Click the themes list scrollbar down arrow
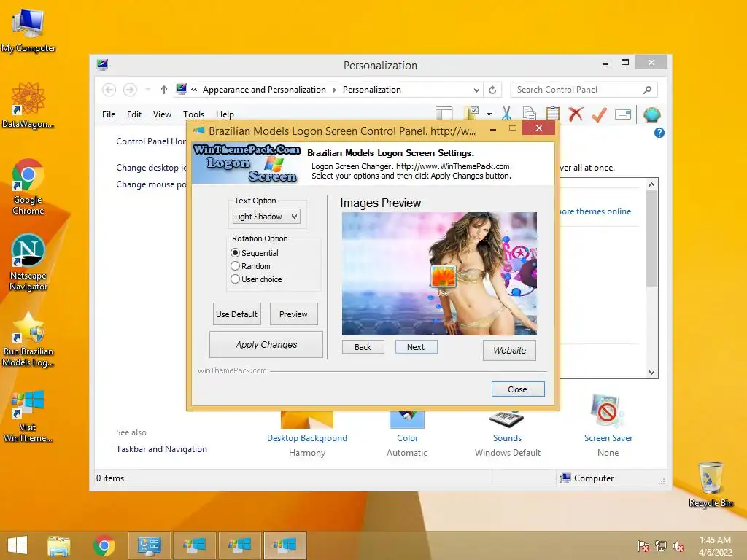 click(x=651, y=373)
